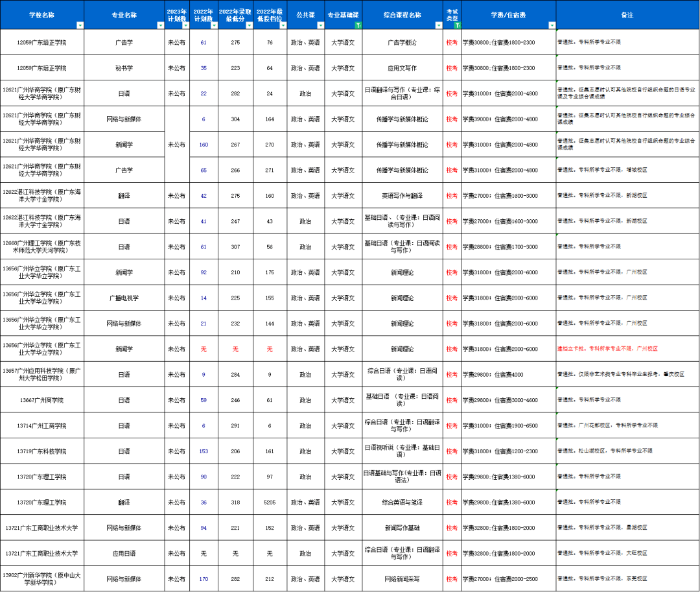The height and width of the screenshot is (592, 700).
Task: Select the 13657广州应用科技学院 school cell
Action: point(42,374)
